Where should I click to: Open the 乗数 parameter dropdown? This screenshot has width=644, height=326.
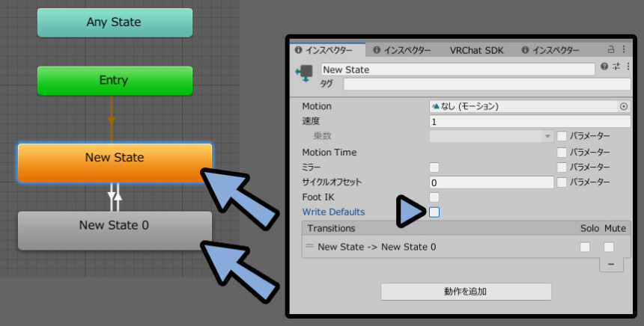[491, 136]
